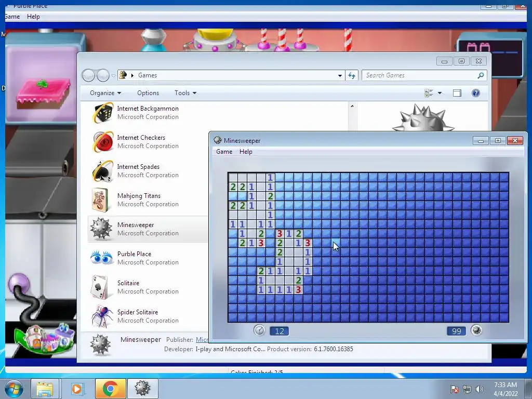Screen dimensions: 532x399
Task: Select the Purble Place eyes icon
Action: coord(101,258)
